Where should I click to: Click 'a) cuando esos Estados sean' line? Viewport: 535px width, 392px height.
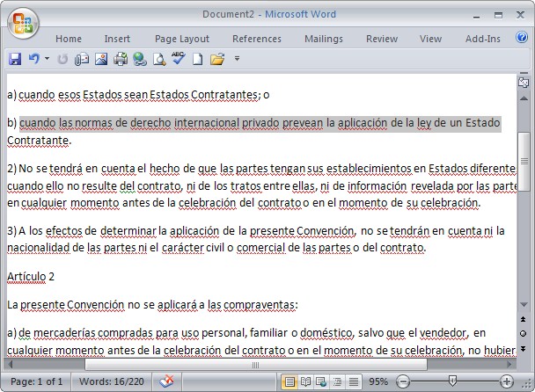pos(138,95)
